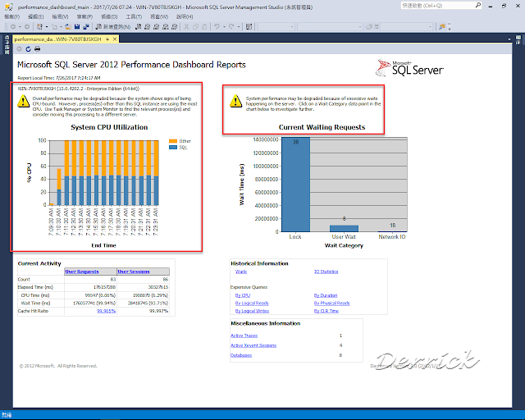This screenshot has height=420, width=525.
Task: Click the Analysis Services DMX Query icon
Action: pyautogui.click(x=156, y=27)
